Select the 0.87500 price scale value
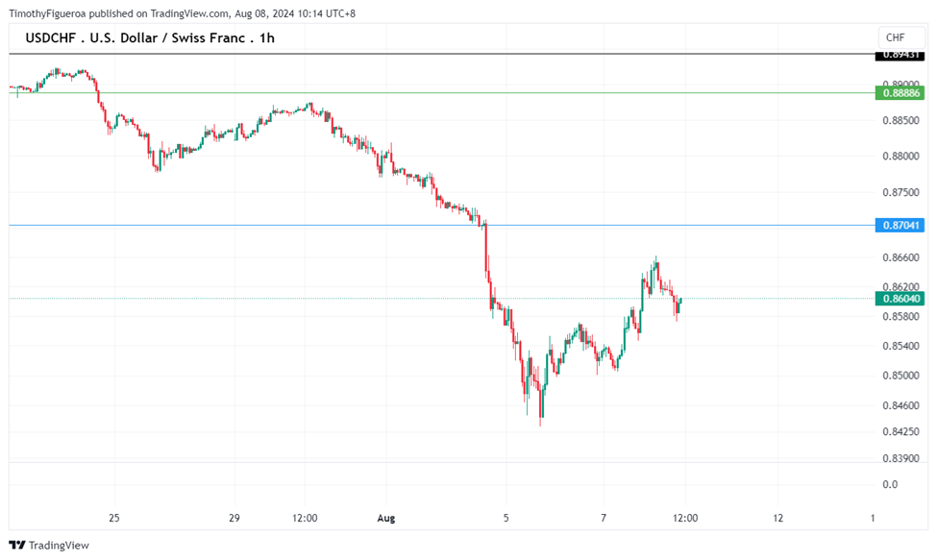This screenshot has height=560, width=937. pyautogui.click(x=902, y=193)
